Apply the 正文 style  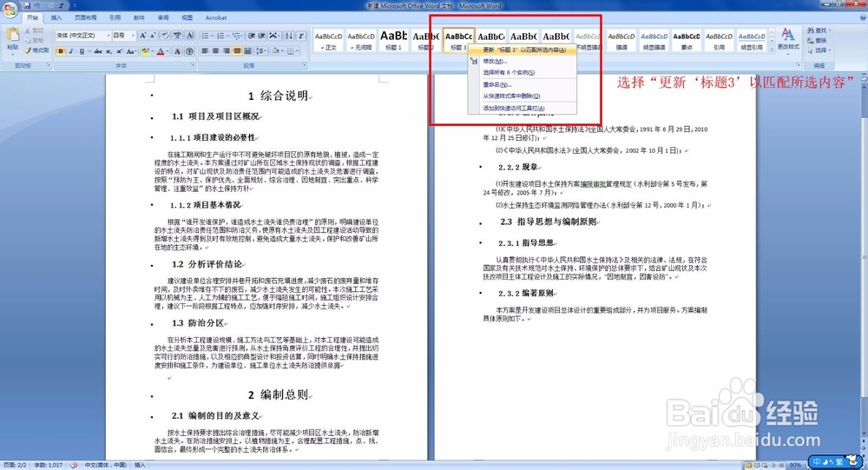coord(329,40)
